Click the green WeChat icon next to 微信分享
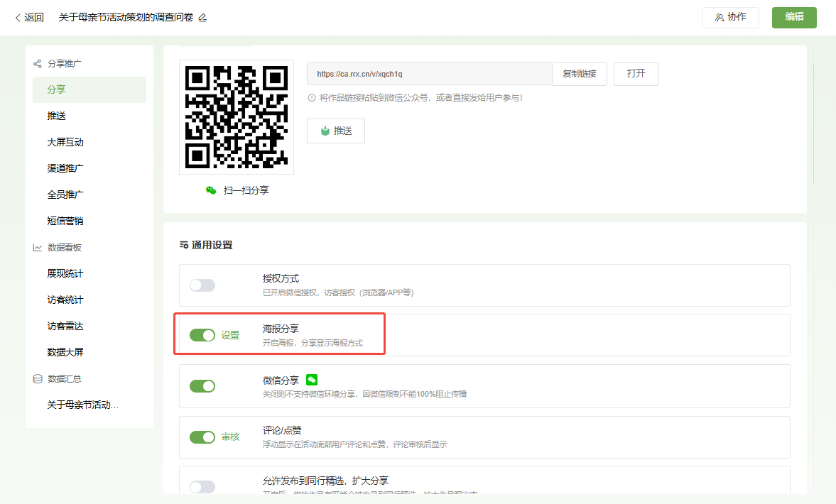Screen dimensions: 836x504 point(312,380)
